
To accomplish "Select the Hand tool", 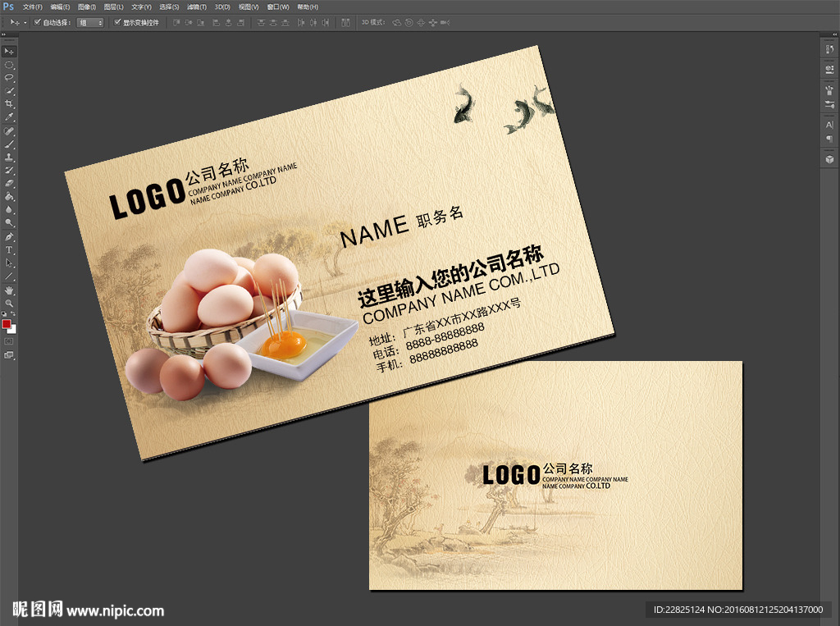I will pyautogui.click(x=9, y=290).
